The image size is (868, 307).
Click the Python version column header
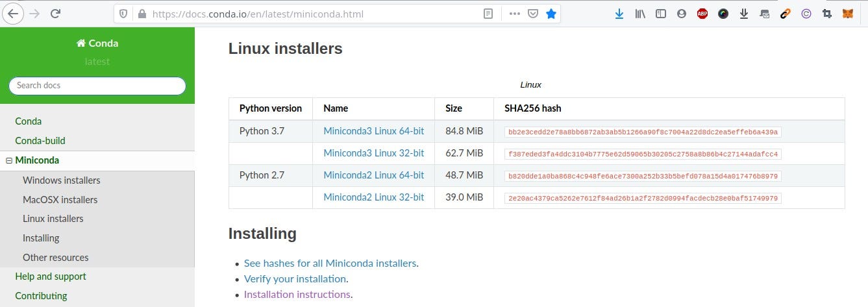tap(271, 108)
